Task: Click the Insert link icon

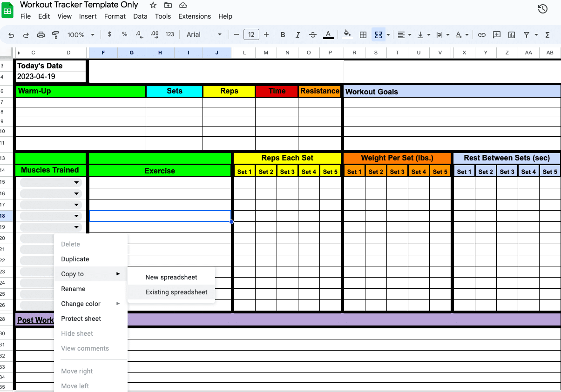Action: tap(482, 35)
